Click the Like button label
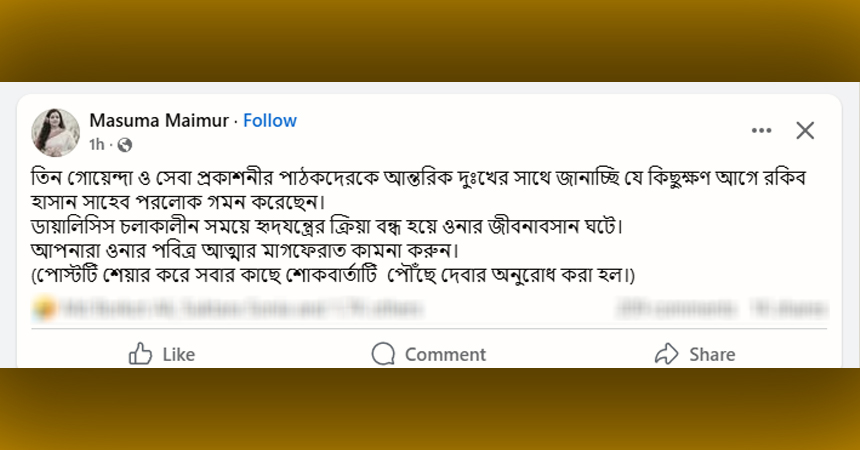This screenshot has width=860, height=450. point(178,354)
